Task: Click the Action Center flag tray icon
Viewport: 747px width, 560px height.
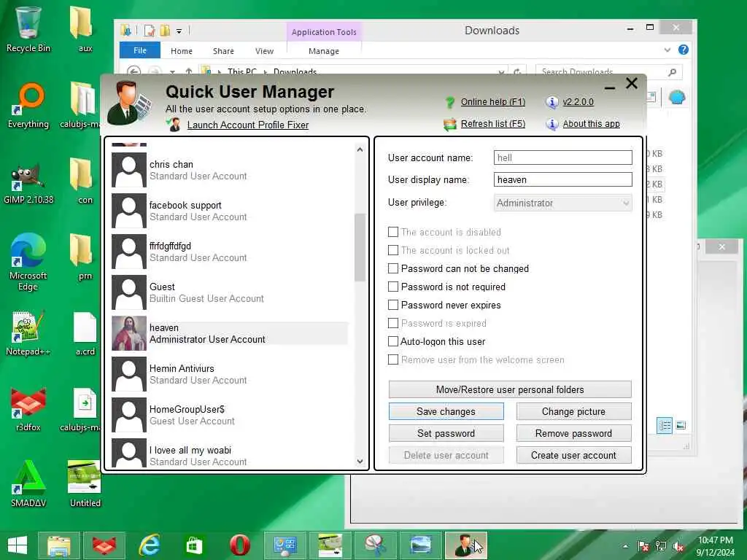Action: pyautogui.click(x=643, y=546)
